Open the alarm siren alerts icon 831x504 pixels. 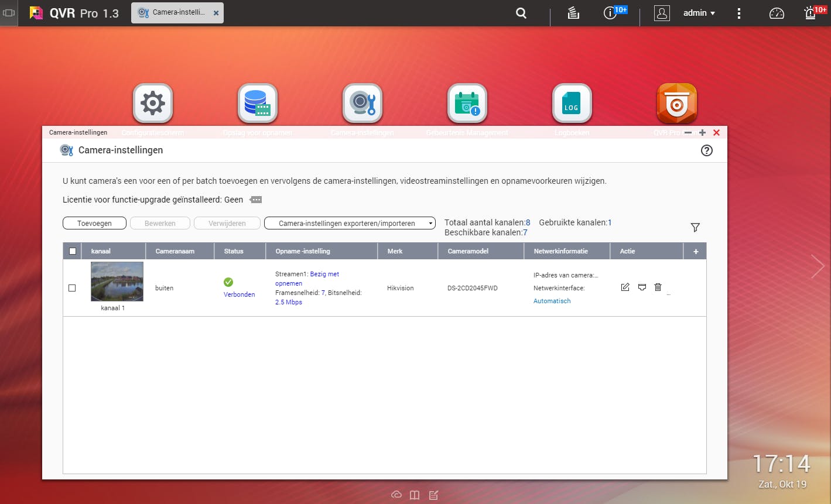click(811, 13)
